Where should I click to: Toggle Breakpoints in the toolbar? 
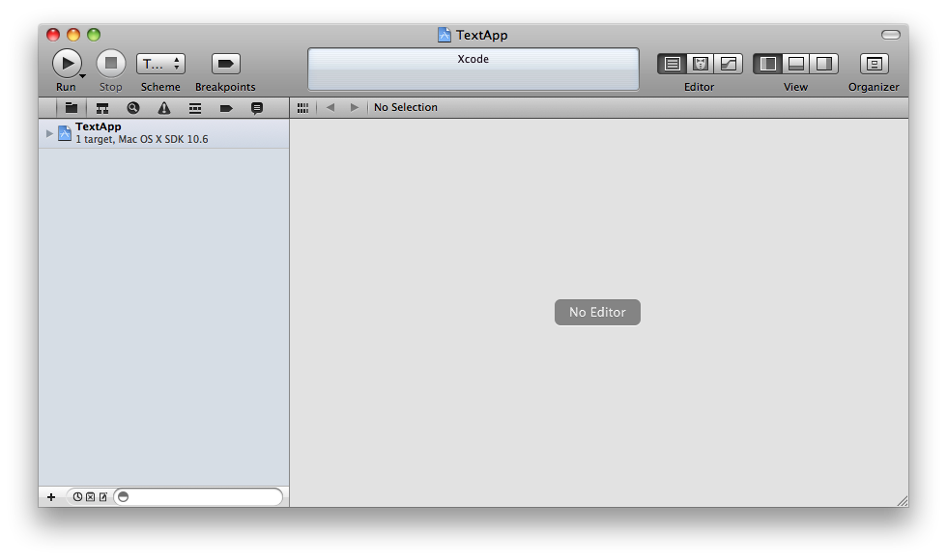(x=226, y=64)
